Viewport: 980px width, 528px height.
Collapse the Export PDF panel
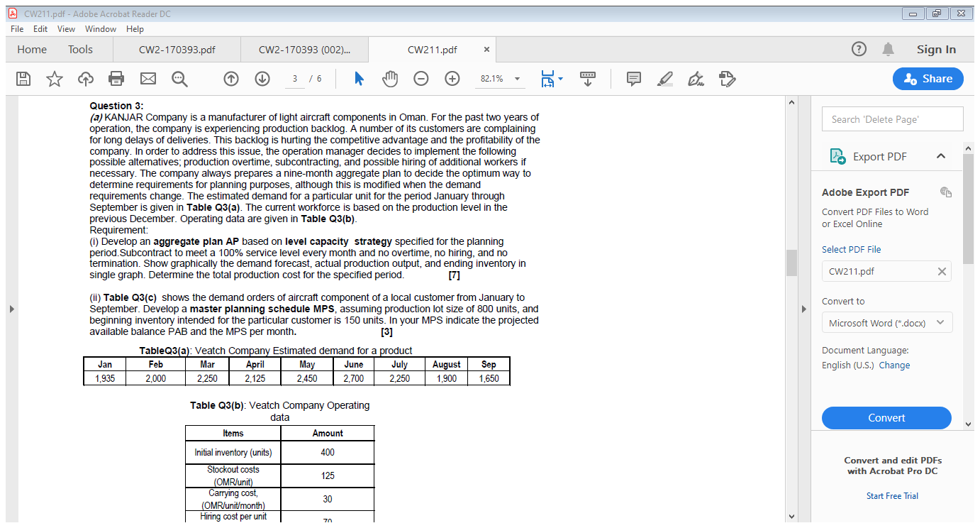tap(942, 156)
